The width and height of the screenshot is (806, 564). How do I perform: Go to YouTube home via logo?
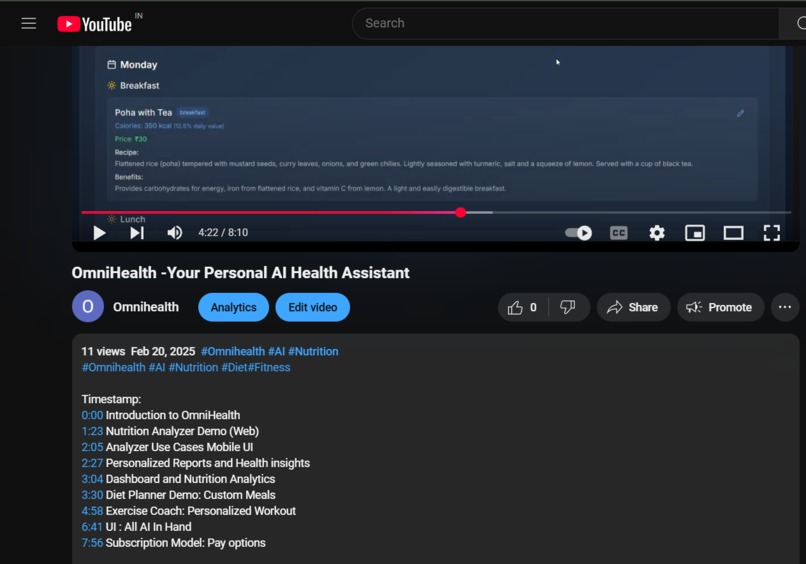[x=95, y=24]
